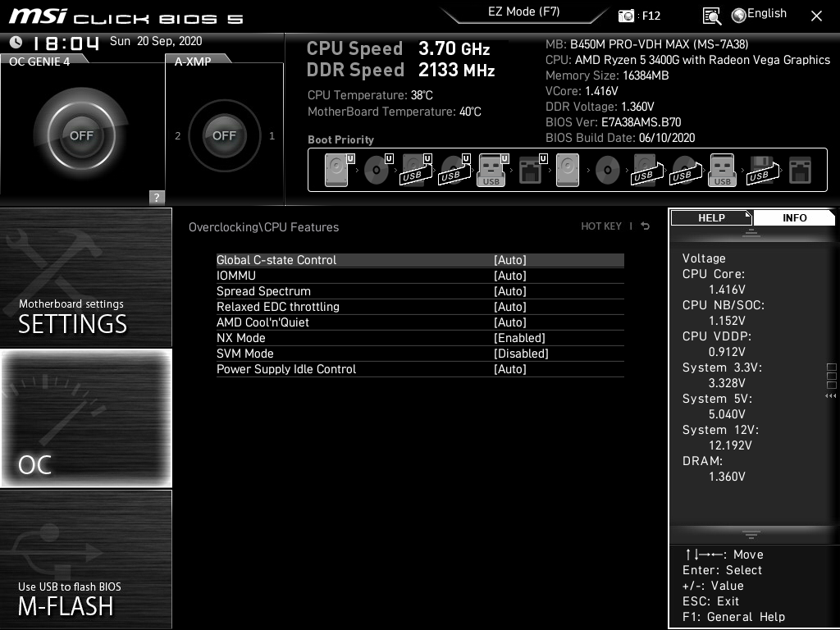
Task: Select the IOMMU setting label
Action: point(236,276)
